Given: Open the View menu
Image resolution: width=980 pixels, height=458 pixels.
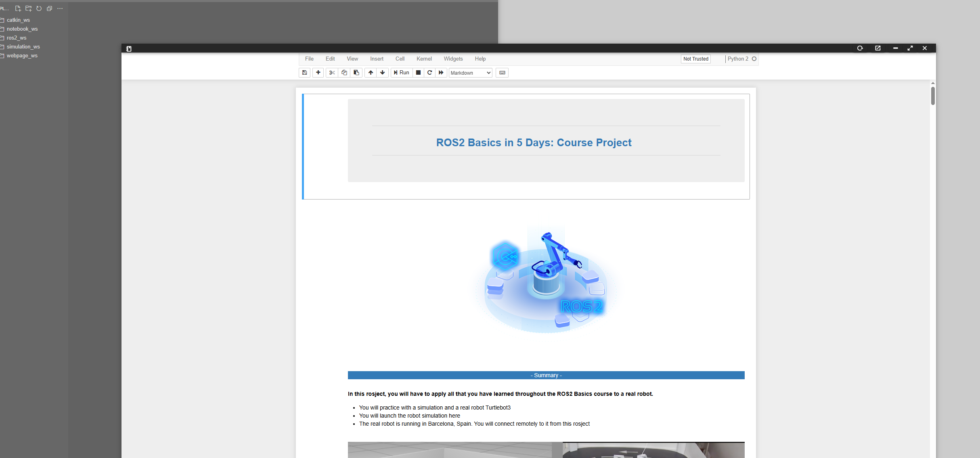Looking at the screenshot, I should (x=352, y=59).
